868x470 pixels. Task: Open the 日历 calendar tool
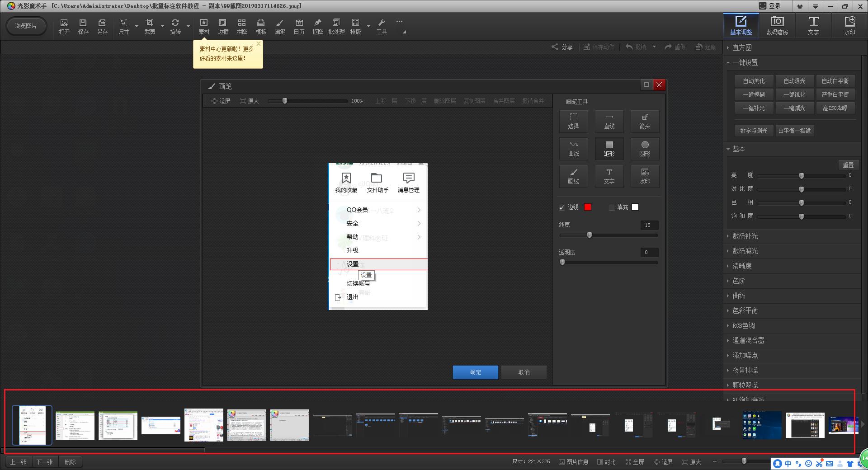click(x=299, y=26)
